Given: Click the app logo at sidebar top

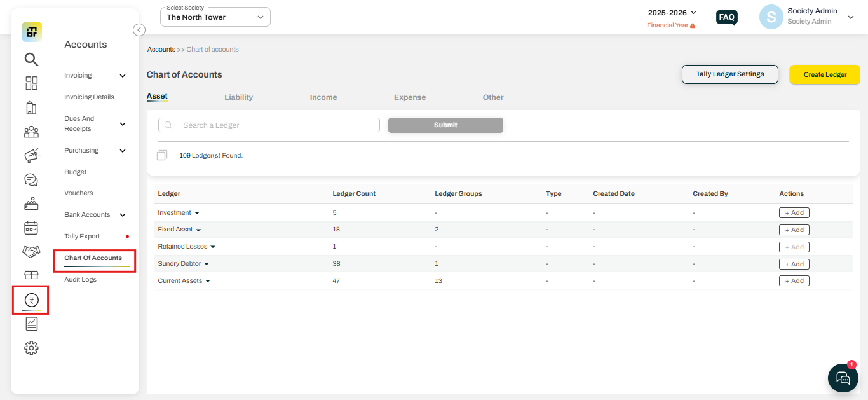Looking at the screenshot, I should (32, 32).
